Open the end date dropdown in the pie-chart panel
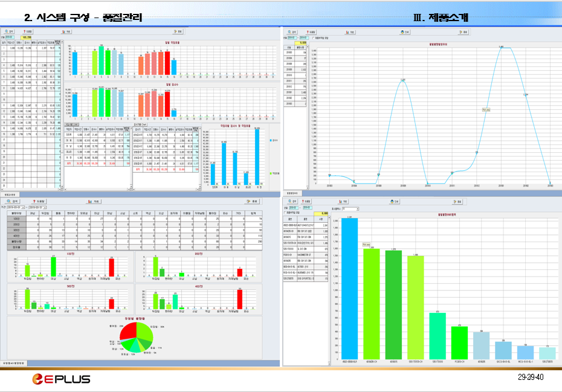The image size is (562, 392). [x=45, y=207]
